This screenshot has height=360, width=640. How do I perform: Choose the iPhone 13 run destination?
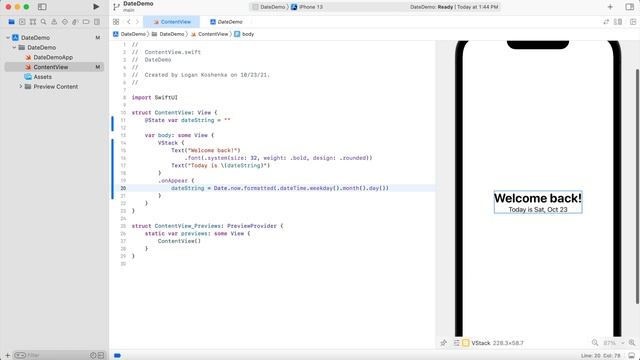307,7
